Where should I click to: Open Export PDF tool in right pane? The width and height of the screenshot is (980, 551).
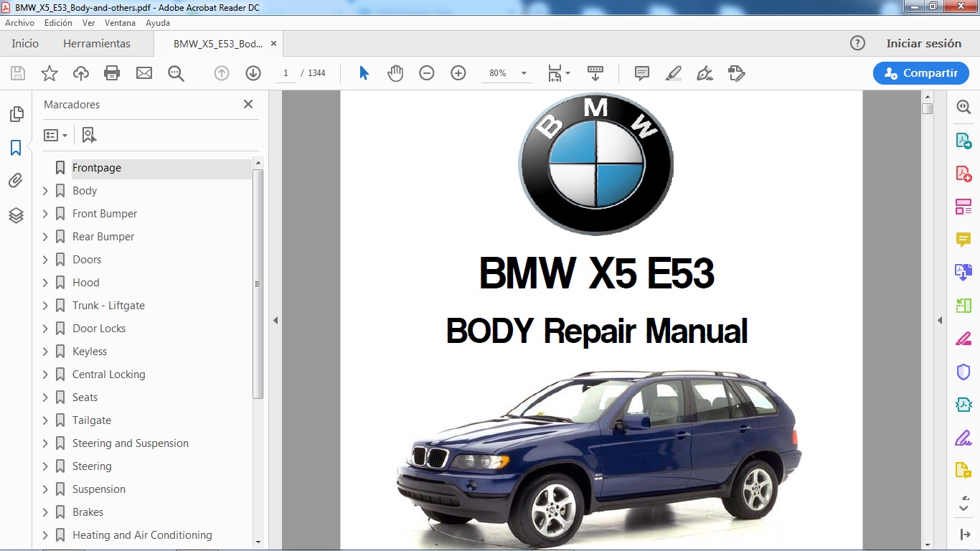963,141
